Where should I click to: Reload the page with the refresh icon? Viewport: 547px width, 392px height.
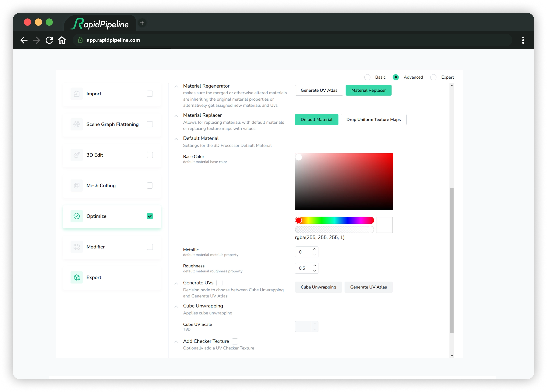coord(49,40)
